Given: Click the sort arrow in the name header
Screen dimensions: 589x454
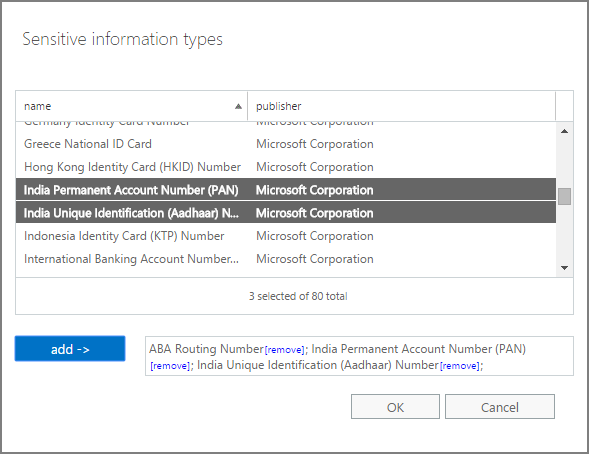Looking at the screenshot, I should click(x=238, y=107).
